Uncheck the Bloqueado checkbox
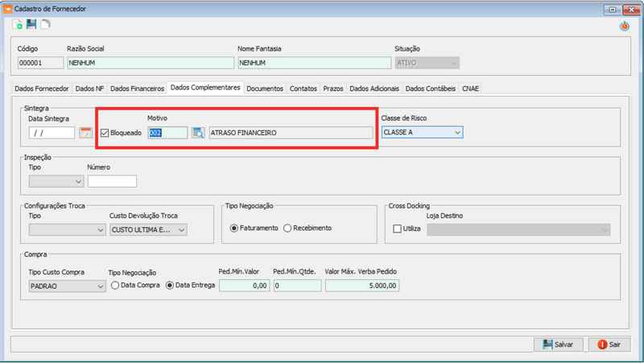The height and width of the screenshot is (363, 644). (x=105, y=133)
